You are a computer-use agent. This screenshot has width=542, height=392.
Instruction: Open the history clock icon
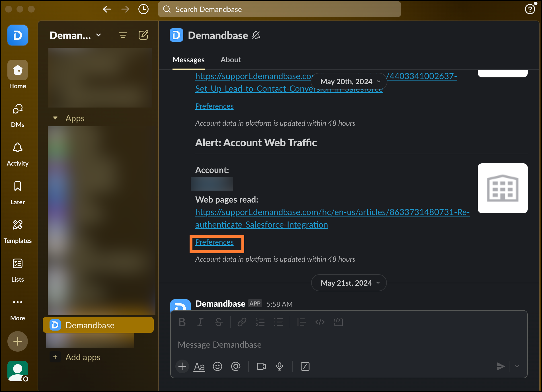coord(143,9)
